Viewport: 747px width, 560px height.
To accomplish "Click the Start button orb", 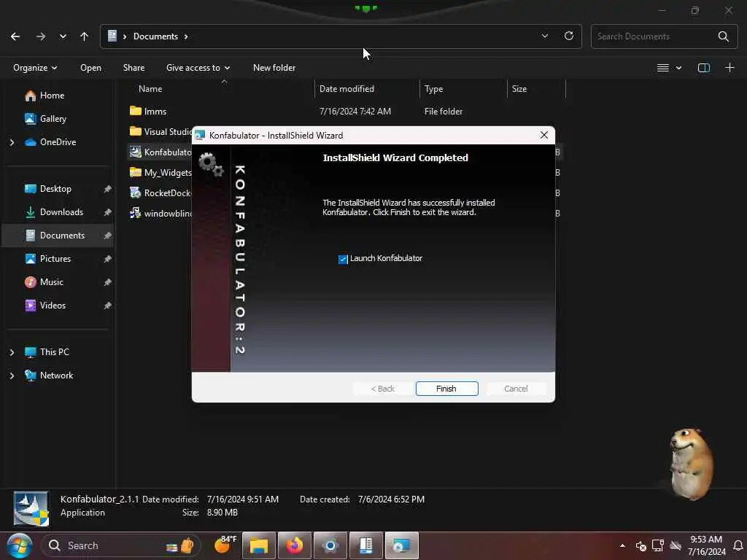I will (x=20, y=545).
